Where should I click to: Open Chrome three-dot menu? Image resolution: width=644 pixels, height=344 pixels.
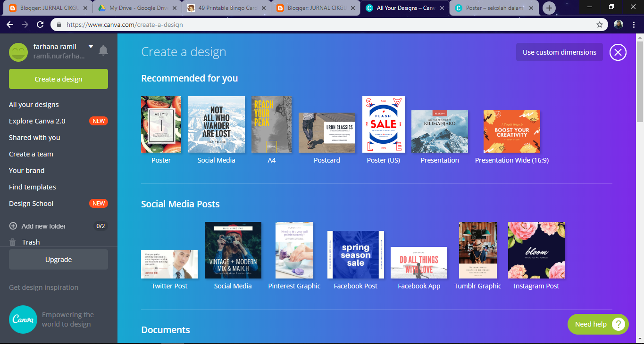click(x=634, y=25)
